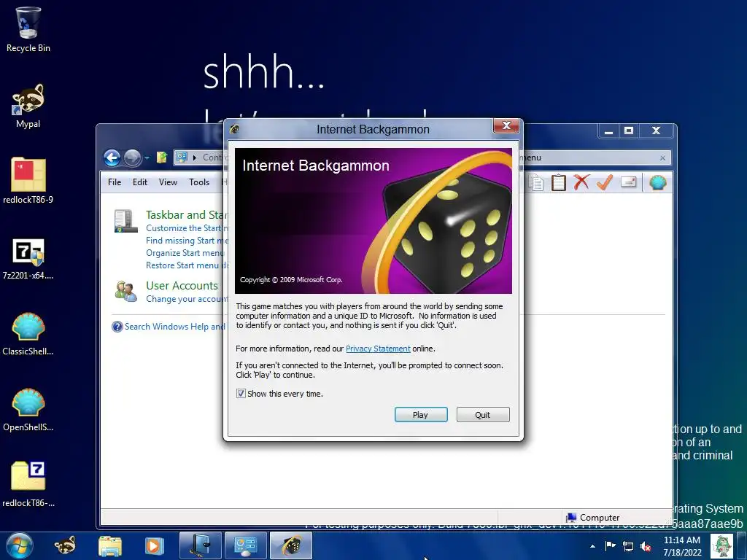Image resolution: width=747 pixels, height=560 pixels.
Task: Click the Copy toolbar icon in the Control Panel window
Action: 535,182
